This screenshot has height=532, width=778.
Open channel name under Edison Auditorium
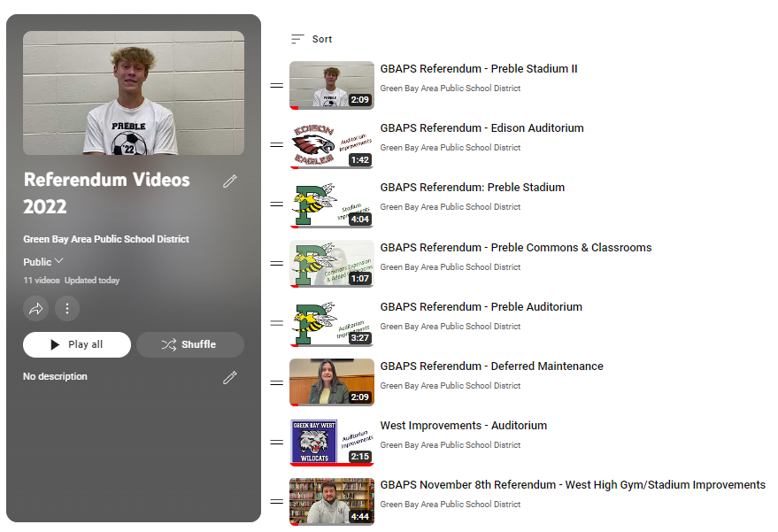click(450, 148)
